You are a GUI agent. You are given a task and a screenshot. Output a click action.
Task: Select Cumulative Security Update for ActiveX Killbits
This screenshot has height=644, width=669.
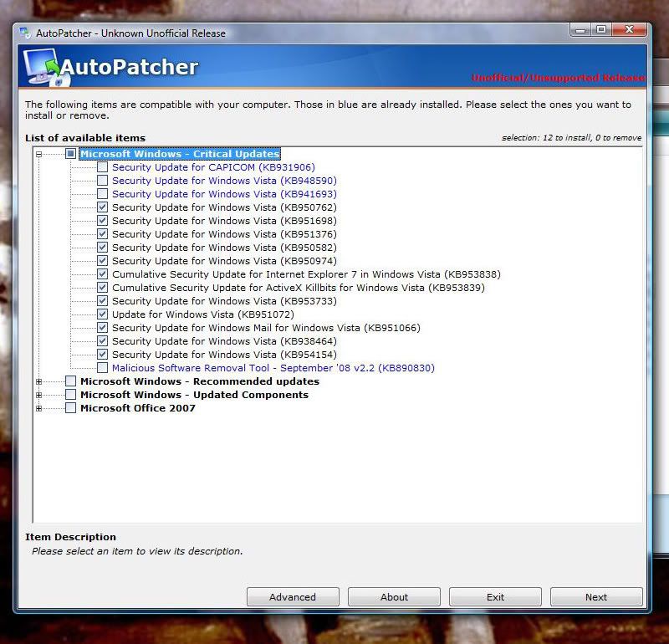click(x=299, y=287)
